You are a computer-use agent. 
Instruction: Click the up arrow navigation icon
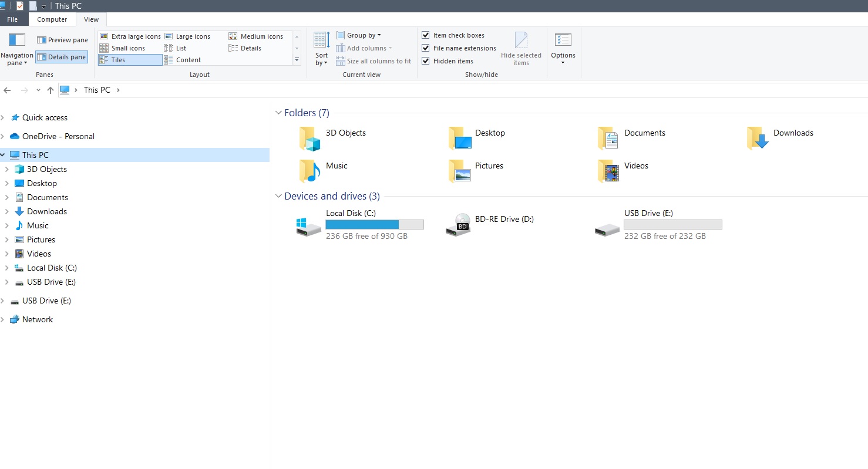[50, 90]
